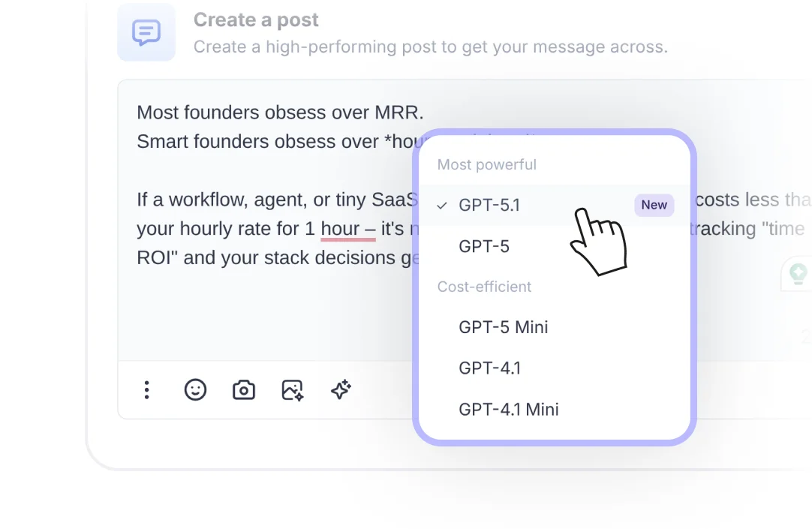
Task: Choose GPT-5 Mini as the model
Action: click(x=504, y=327)
